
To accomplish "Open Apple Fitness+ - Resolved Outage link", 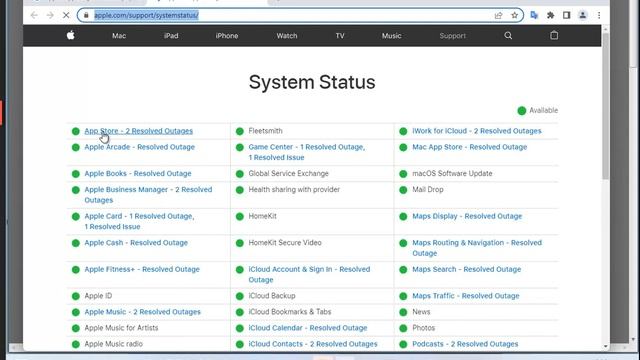I will pyautogui.click(x=142, y=269).
